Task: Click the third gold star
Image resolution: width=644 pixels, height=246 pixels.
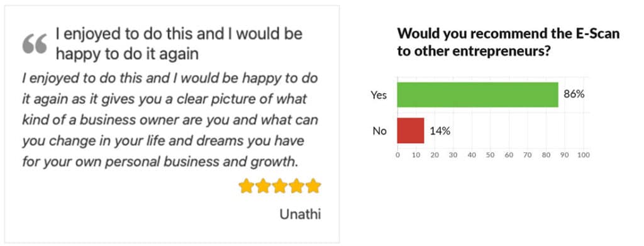Action: click(280, 186)
